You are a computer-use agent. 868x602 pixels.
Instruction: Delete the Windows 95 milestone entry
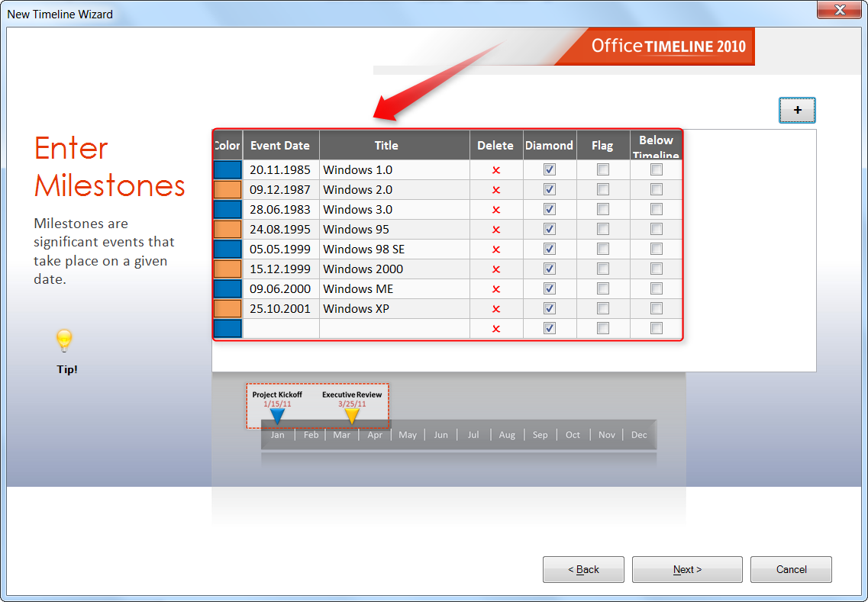pyautogui.click(x=495, y=229)
